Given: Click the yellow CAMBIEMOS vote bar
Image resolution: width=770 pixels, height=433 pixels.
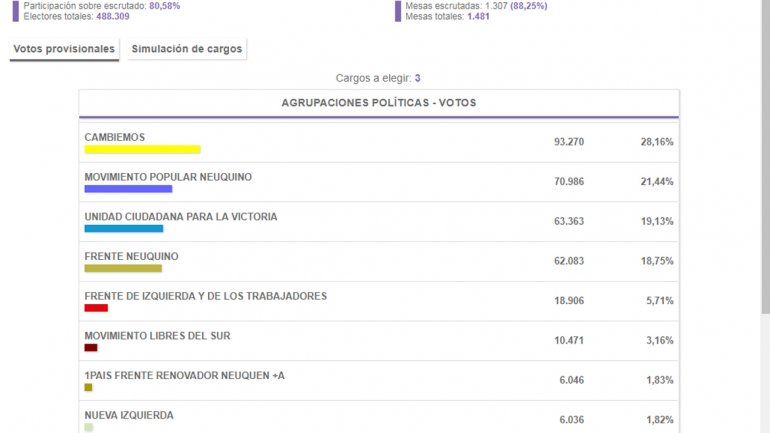Looking at the screenshot, I should point(142,150).
